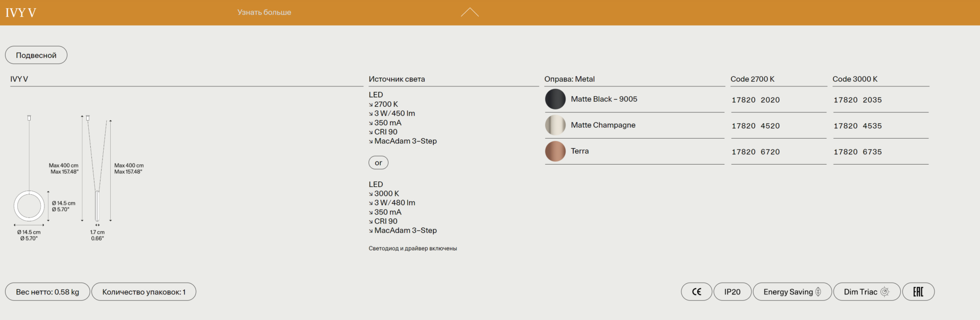Click the EAC certification icon
Viewport: 980px width, 320px height.
point(918,292)
